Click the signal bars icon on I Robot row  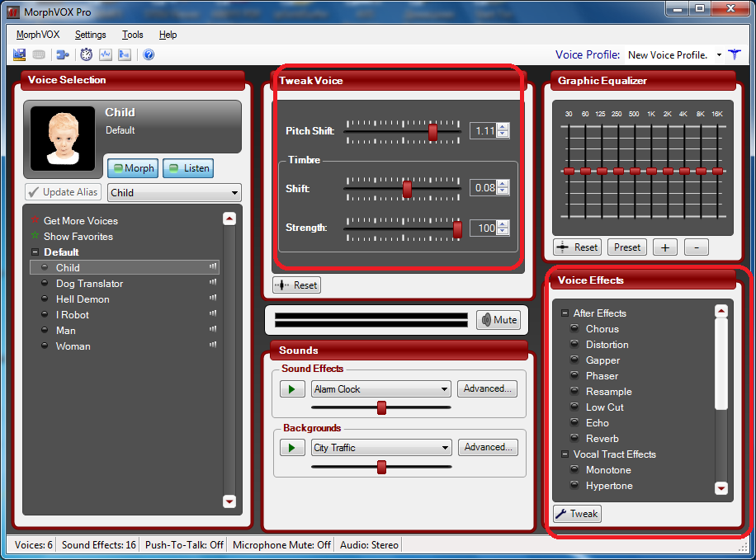(x=213, y=313)
